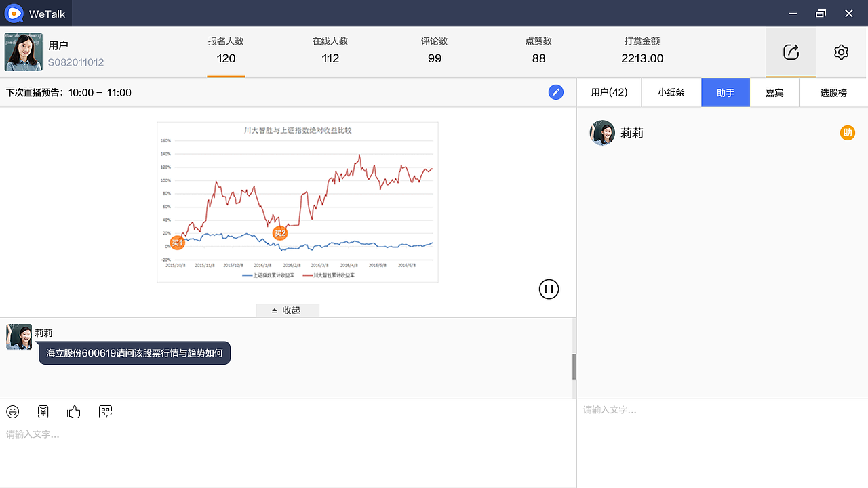The height and width of the screenshot is (488, 868).
Task: Collapse the stock chart using 收起
Action: [288, 310]
